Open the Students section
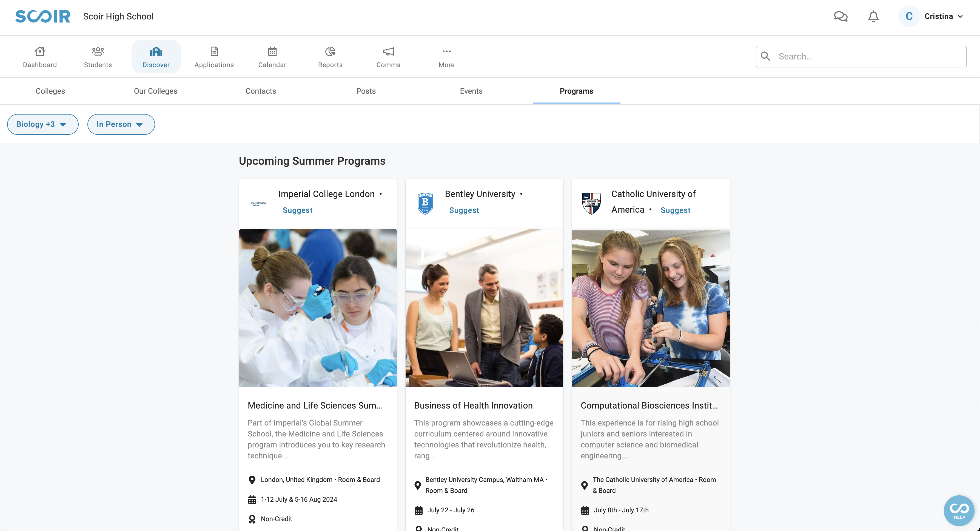The image size is (980, 531). pyautogui.click(x=98, y=57)
